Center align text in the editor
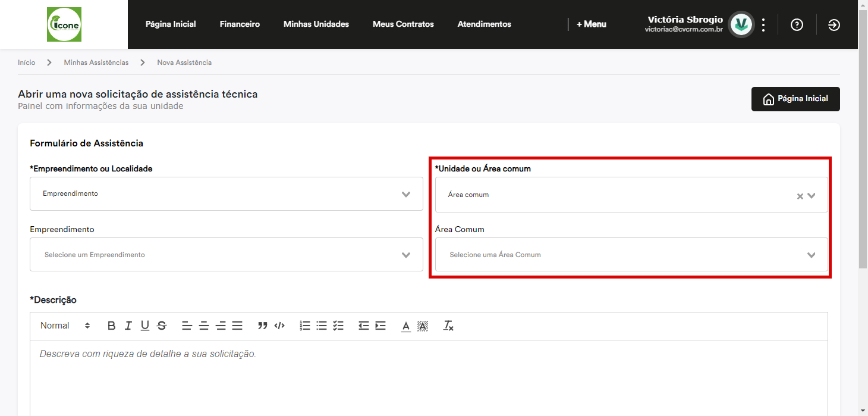Image resolution: width=868 pixels, height=416 pixels. pos(204,326)
